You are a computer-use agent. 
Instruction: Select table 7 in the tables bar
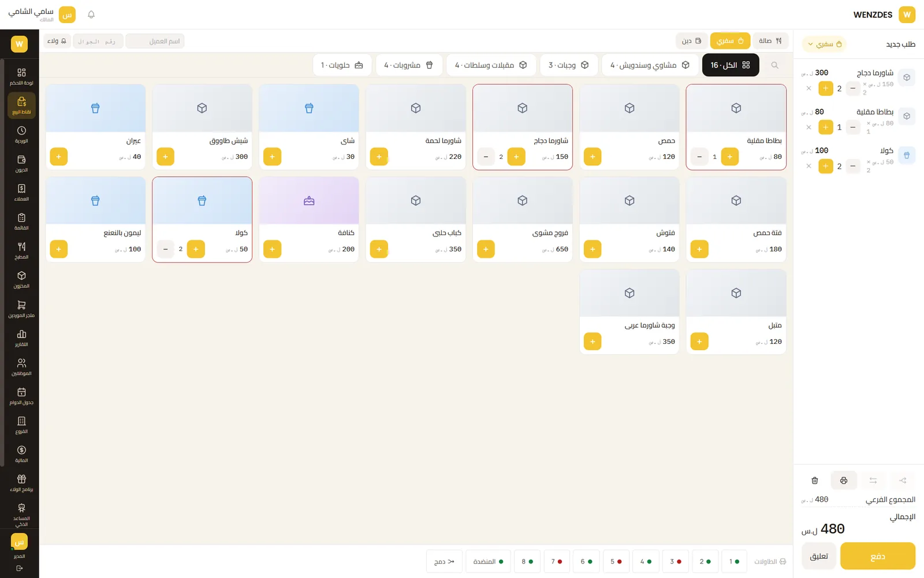pos(557,561)
